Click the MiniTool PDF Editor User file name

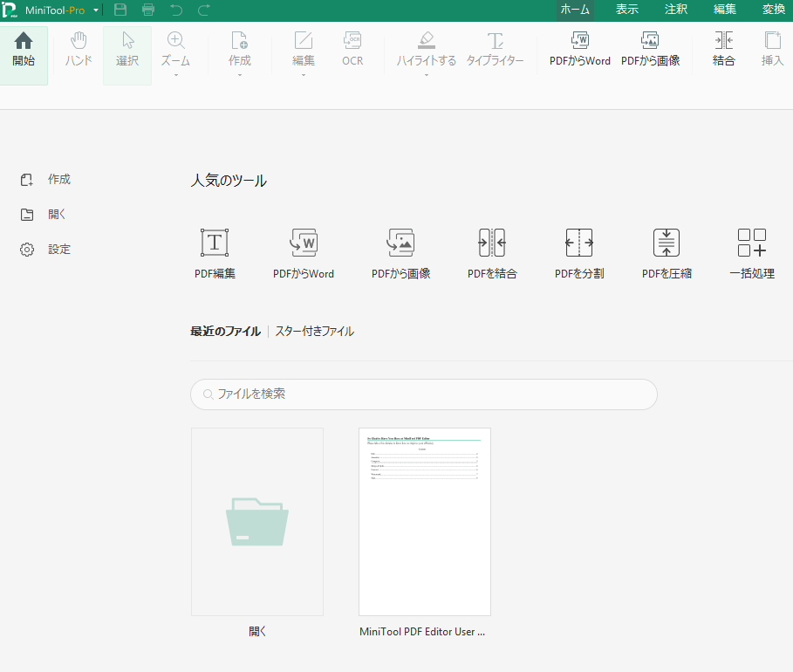pos(422,632)
